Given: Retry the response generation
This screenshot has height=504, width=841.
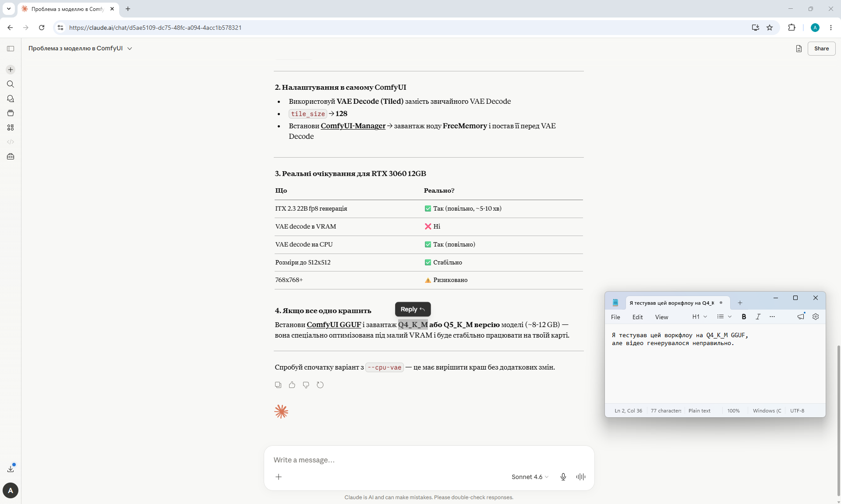Looking at the screenshot, I should (x=320, y=385).
